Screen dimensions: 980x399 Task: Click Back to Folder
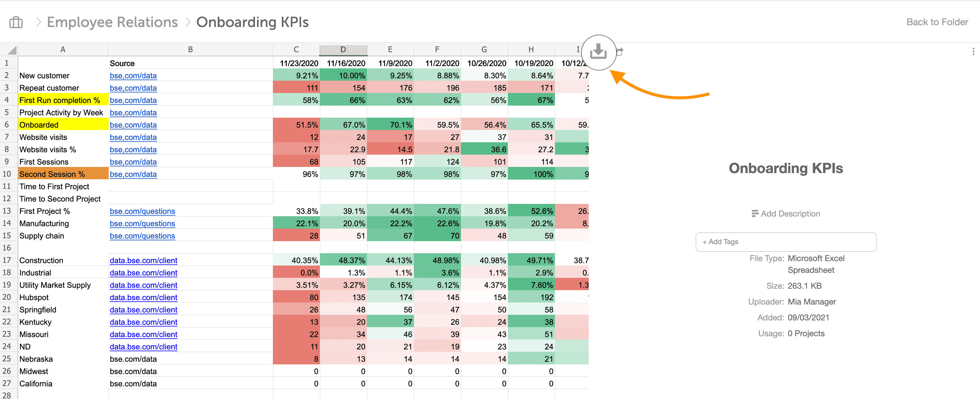point(937,22)
